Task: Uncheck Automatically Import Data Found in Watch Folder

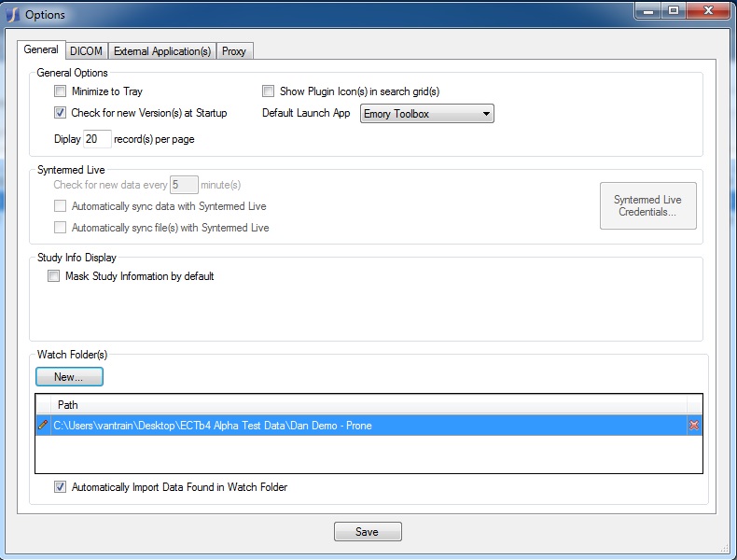Action: pyautogui.click(x=60, y=486)
